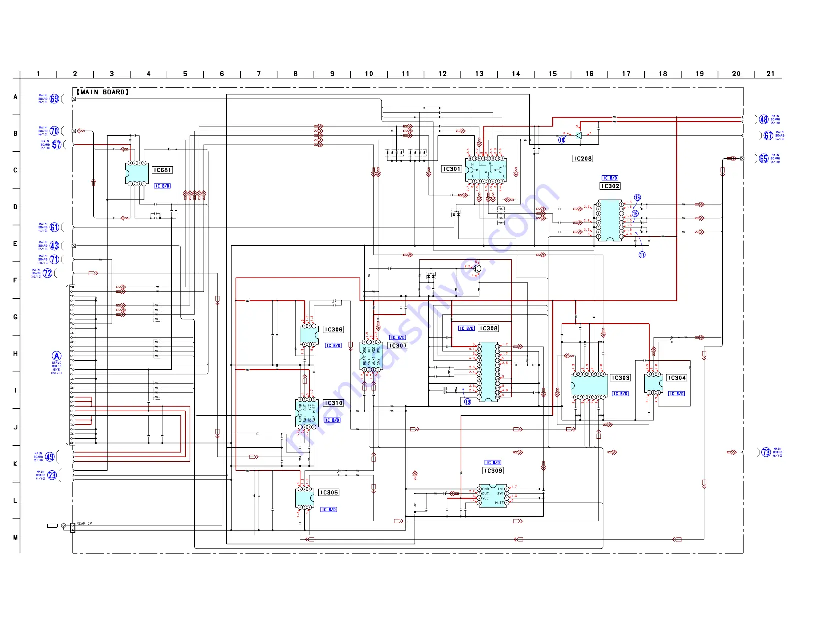Viewport: 840px width, 632px height.
Task: Click the IC304 component label
Action: coord(677,378)
